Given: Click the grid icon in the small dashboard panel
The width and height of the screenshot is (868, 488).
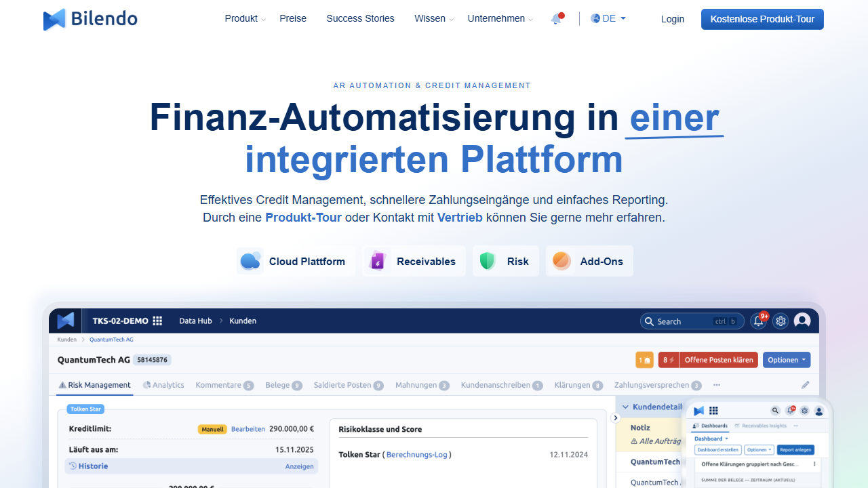Looking at the screenshot, I should pos(713,411).
